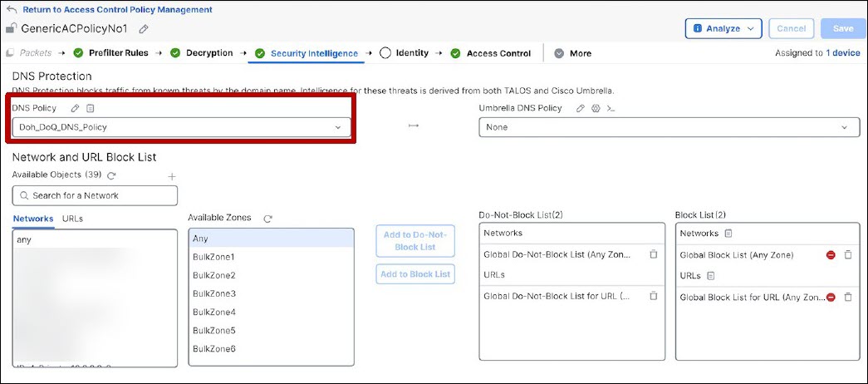868x384 pixels.
Task: Go to Identity step
Action: (412, 53)
